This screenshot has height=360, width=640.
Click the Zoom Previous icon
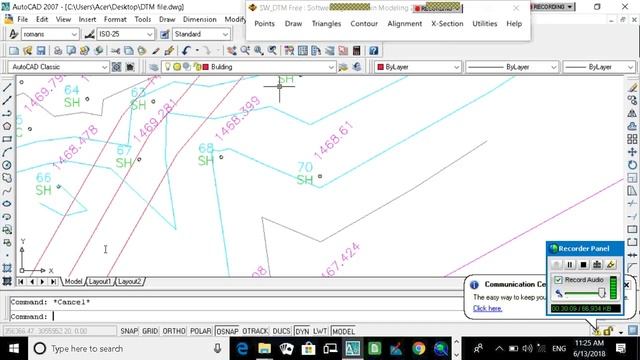(x=272, y=51)
